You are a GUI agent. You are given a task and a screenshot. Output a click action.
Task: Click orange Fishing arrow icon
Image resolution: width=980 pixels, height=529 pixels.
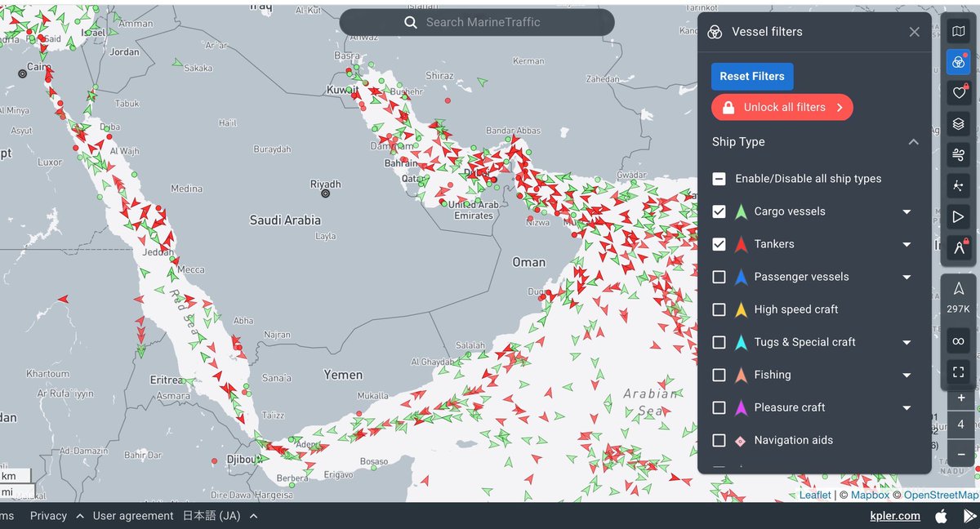[741, 375]
